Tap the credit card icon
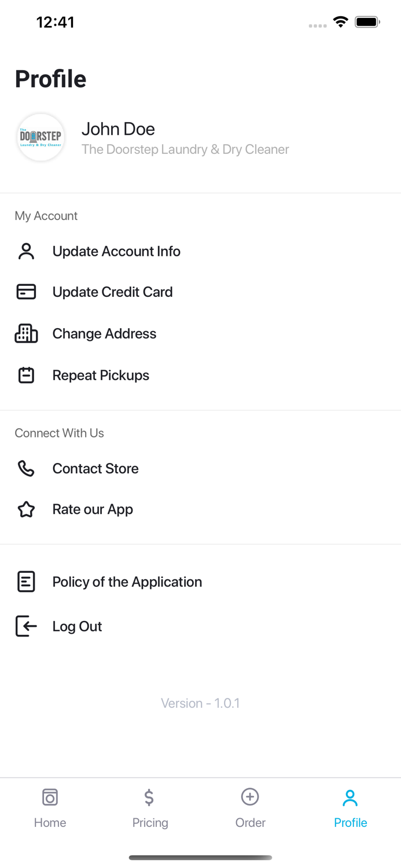 point(26,292)
